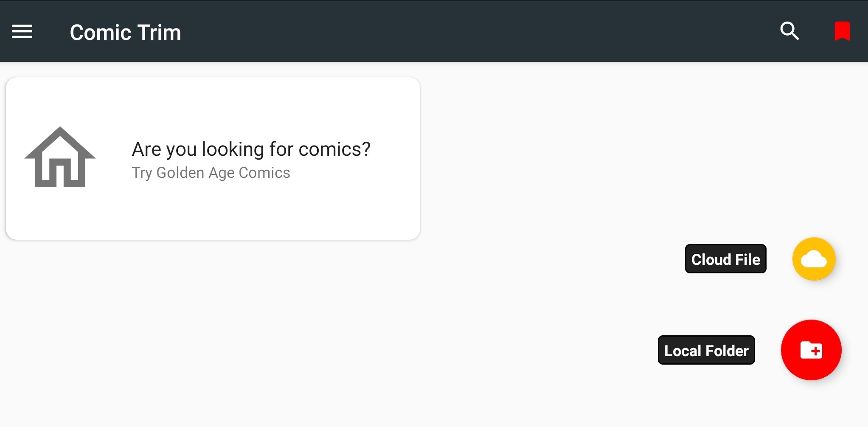
Task: Click the Comic Trim title text
Action: coord(126,32)
